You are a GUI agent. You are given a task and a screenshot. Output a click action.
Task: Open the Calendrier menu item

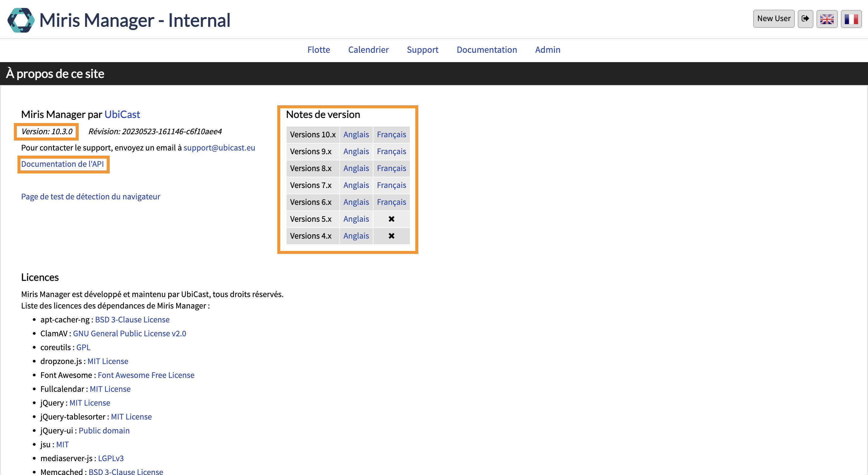tap(368, 49)
